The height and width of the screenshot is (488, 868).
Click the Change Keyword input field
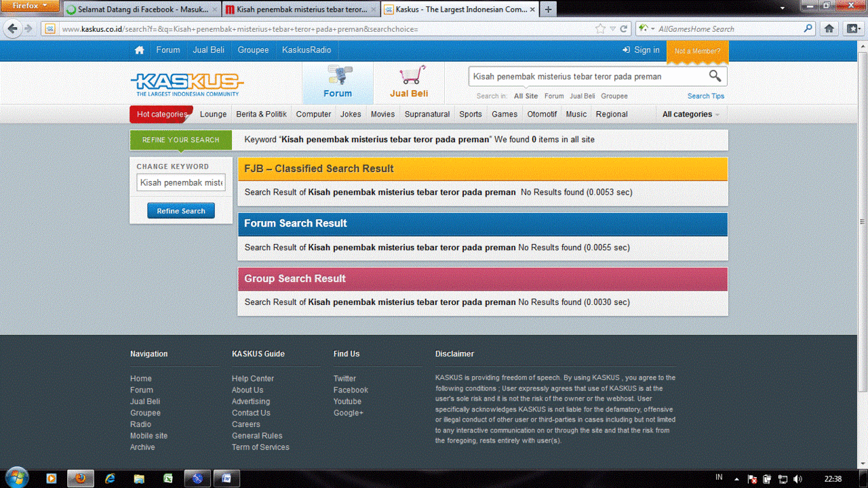(x=181, y=182)
